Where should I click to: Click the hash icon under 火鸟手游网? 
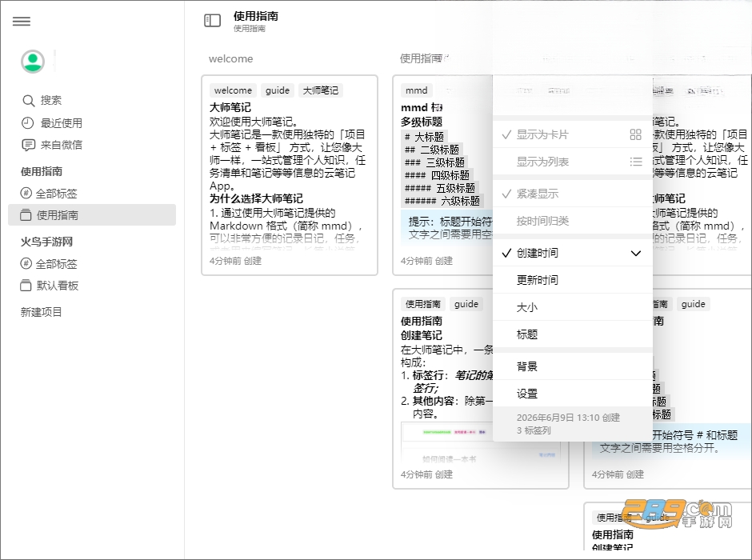pyautogui.click(x=26, y=263)
